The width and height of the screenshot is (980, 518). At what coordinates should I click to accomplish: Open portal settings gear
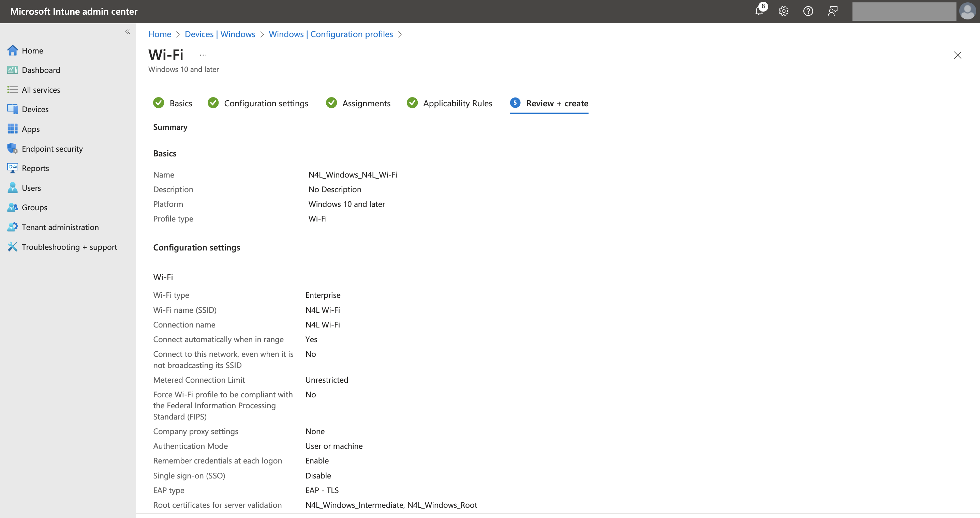(783, 11)
